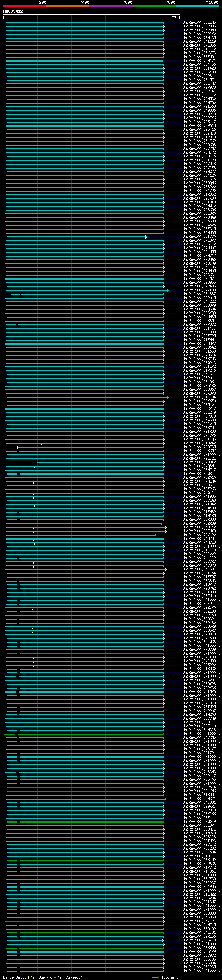The width and height of the screenshot is (222, 980).
Task: Click hit label UniRef100_Q39613
Action: (x=199, y=126)
